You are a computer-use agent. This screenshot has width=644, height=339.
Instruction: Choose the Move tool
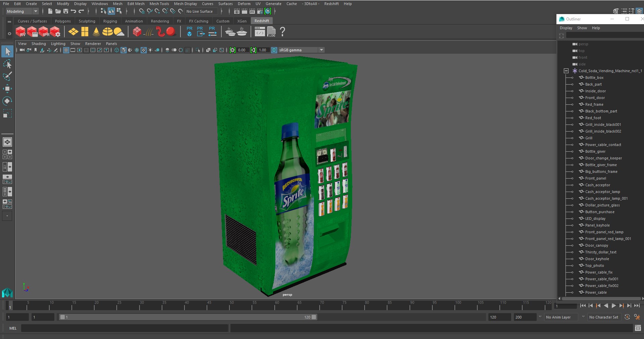(x=7, y=89)
